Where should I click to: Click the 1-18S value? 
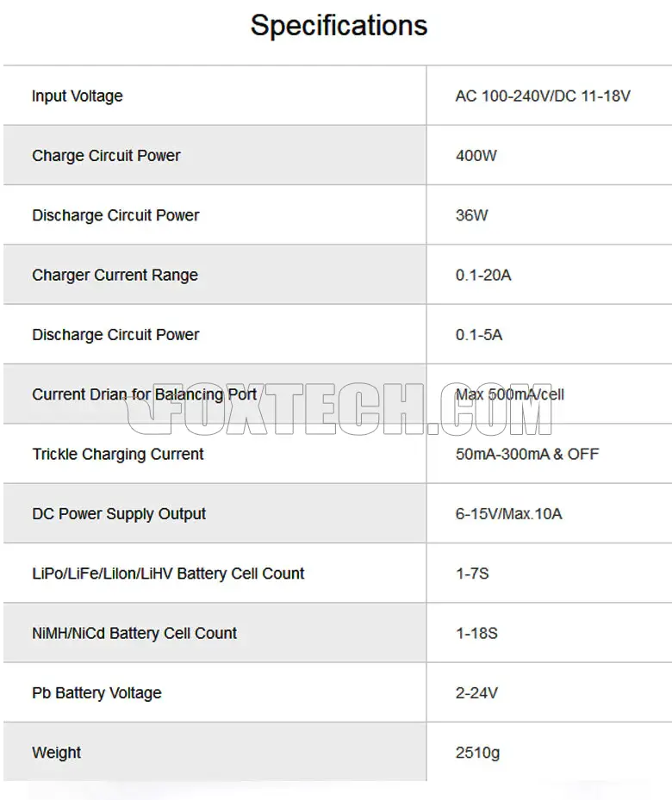click(x=476, y=633)
